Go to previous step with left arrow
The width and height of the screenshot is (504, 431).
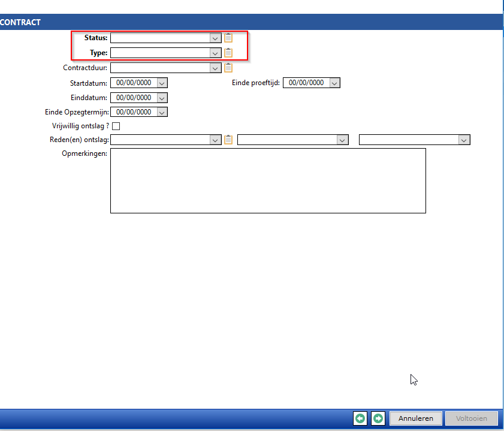[x=360, y=418]
